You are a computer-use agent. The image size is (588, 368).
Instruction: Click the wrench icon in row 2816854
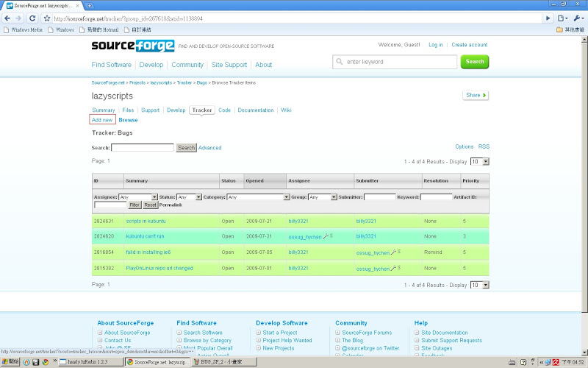pos(393,252)
